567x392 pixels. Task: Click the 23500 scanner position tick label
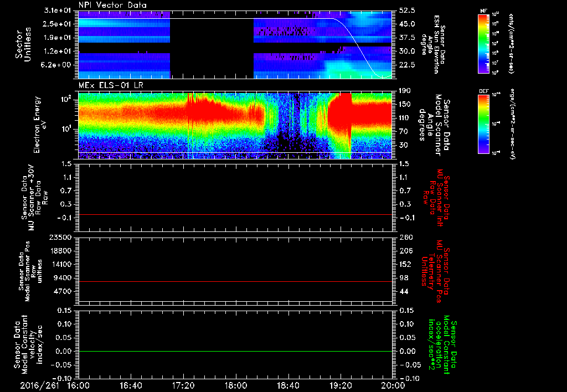click(x=61, y=237)
